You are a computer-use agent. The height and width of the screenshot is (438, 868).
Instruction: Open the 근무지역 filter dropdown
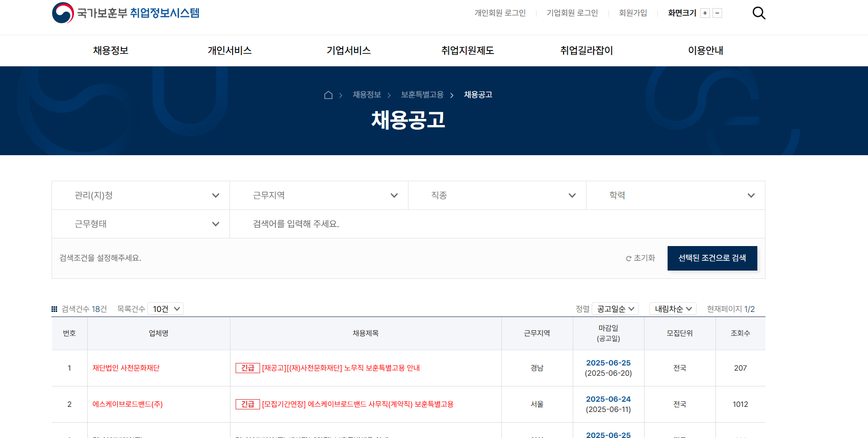[319, 196]
